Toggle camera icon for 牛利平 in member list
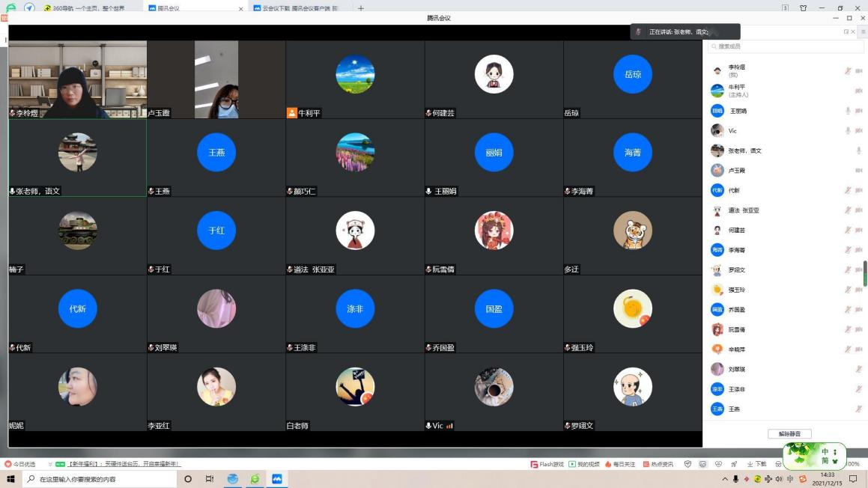The image size is (868, 488). coord(858,91)
